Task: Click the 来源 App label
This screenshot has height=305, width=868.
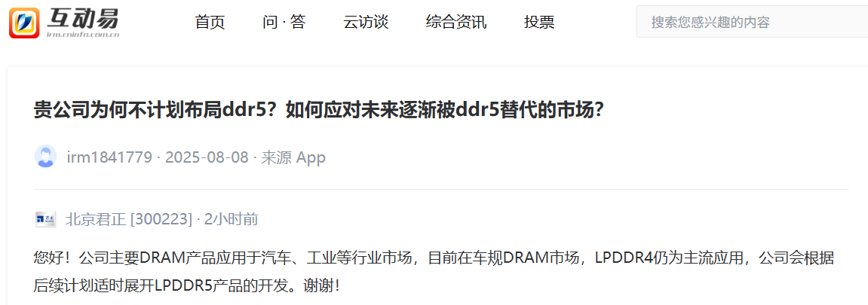Action: pos(293,157)
